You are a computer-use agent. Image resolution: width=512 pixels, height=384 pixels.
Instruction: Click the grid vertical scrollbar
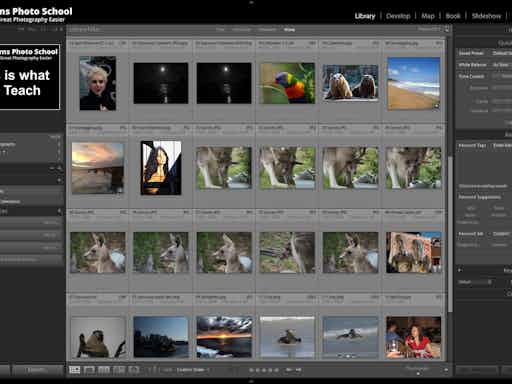pos(450,233)
